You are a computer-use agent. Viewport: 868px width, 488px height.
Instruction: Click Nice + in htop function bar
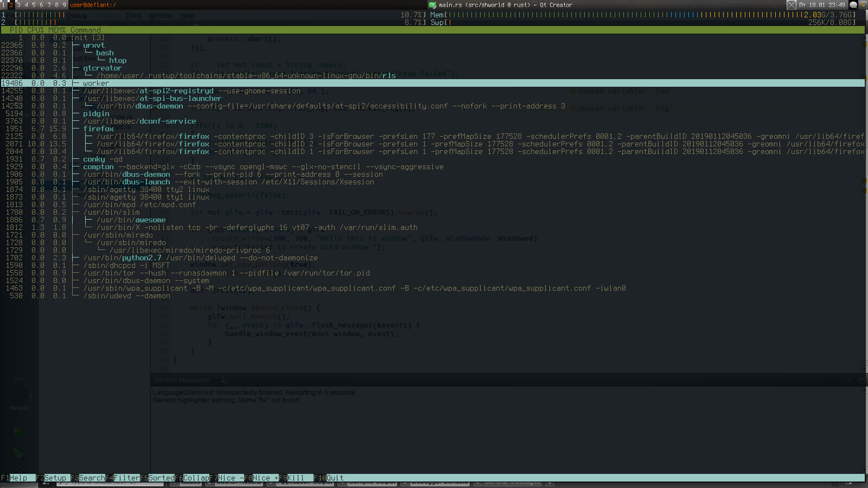(261, 478)
